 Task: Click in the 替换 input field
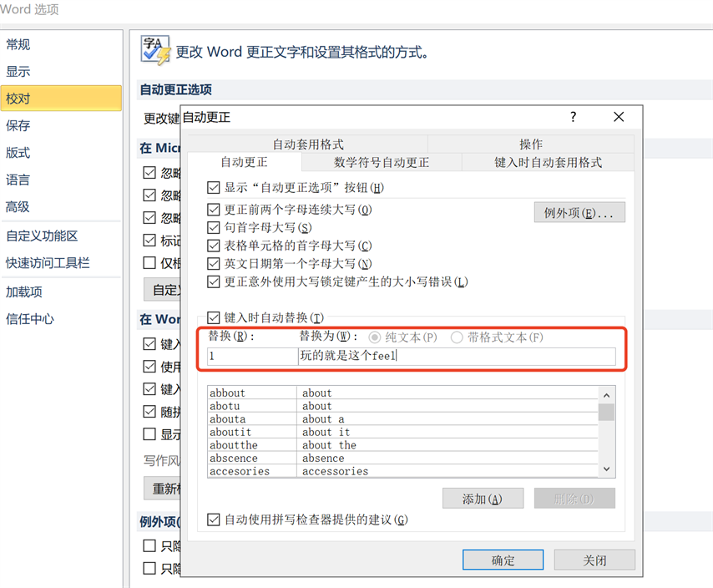tap(251, 357)
